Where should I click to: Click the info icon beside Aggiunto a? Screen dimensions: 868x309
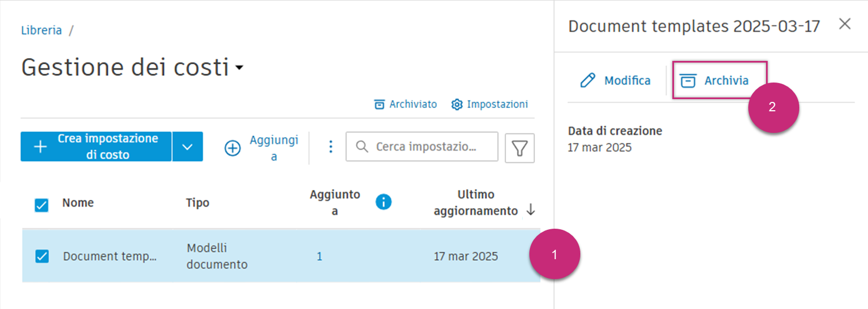click(x=383, y=202)
